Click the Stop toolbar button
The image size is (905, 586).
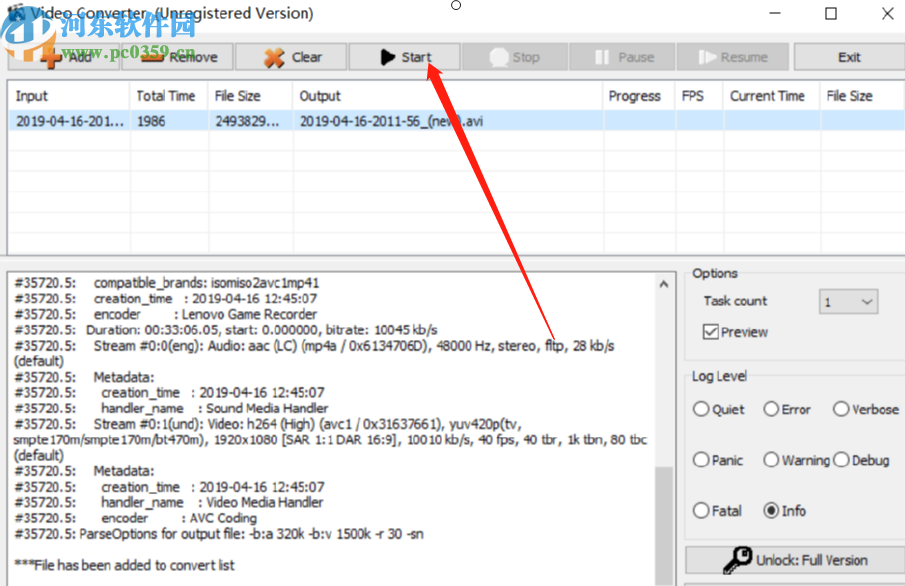click(514, 57)
